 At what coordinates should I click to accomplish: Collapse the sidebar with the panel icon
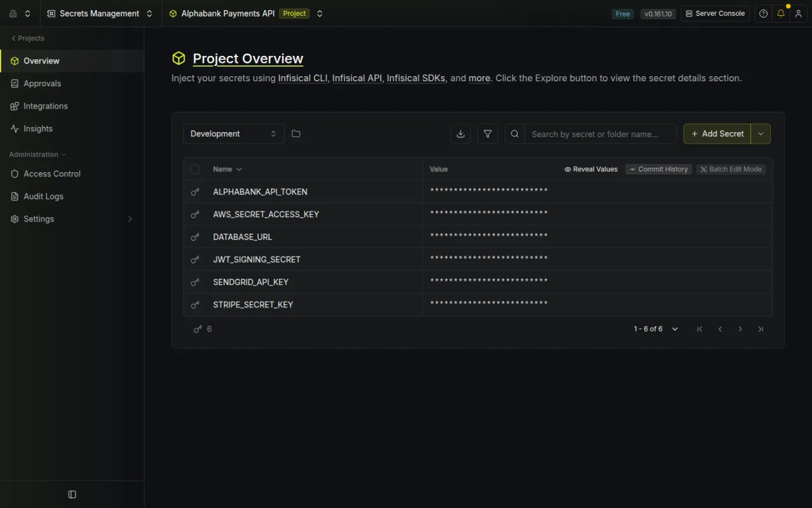(72, 495)
